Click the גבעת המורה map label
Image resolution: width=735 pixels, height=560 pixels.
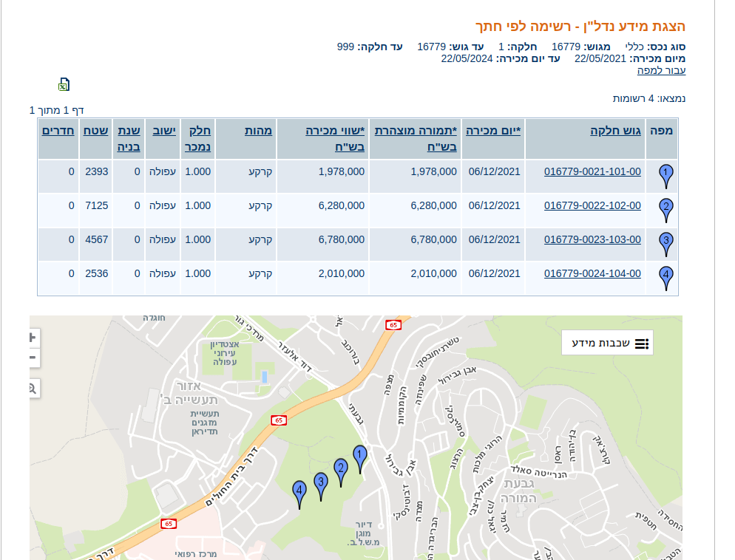(x=518, y=491)
